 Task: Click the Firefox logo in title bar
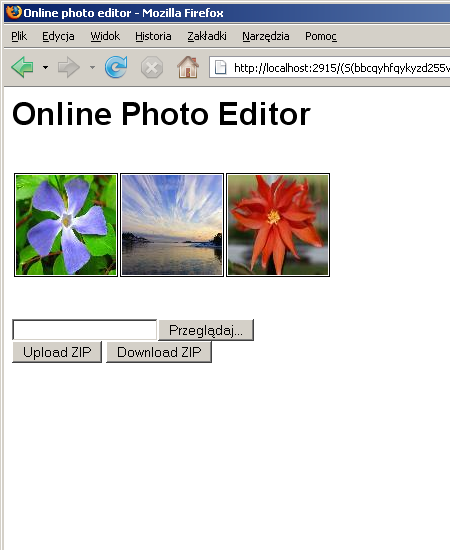tap(14, 13)
